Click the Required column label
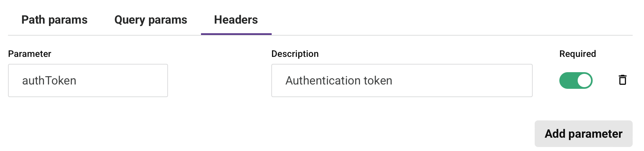The height and width of the screenshot is (151, 644). [577, 54]
